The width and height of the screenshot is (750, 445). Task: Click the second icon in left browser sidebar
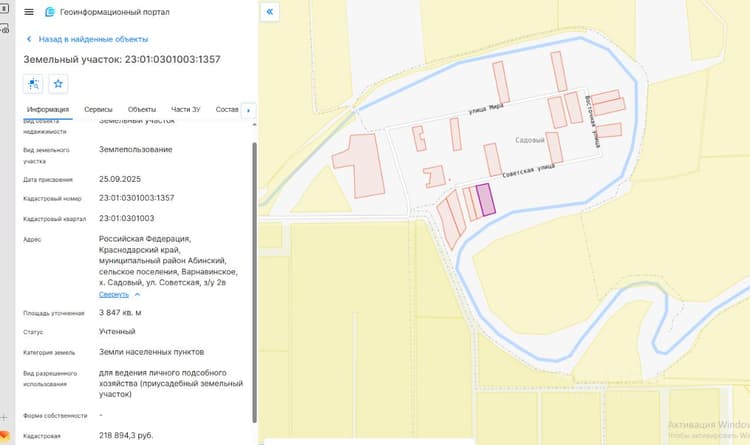4,29
